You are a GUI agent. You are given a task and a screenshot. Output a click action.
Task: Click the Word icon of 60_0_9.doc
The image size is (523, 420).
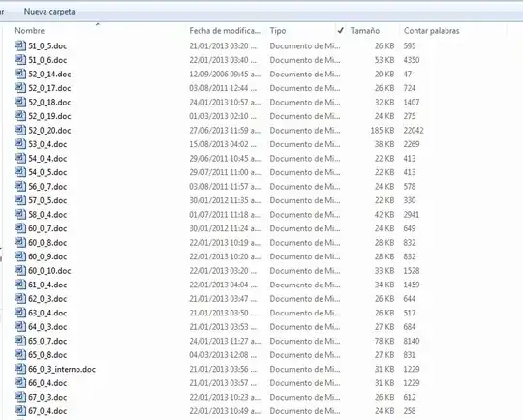point(20,256)
